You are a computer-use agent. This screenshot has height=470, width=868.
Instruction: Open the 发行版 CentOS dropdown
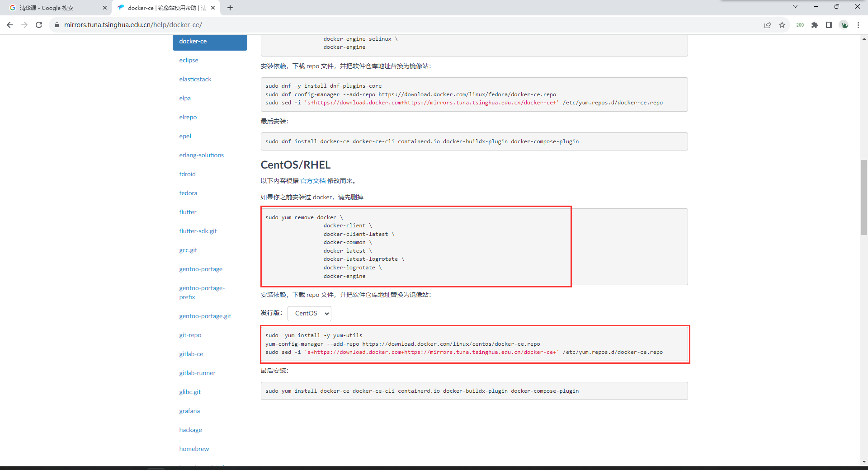tap(309, 313)
